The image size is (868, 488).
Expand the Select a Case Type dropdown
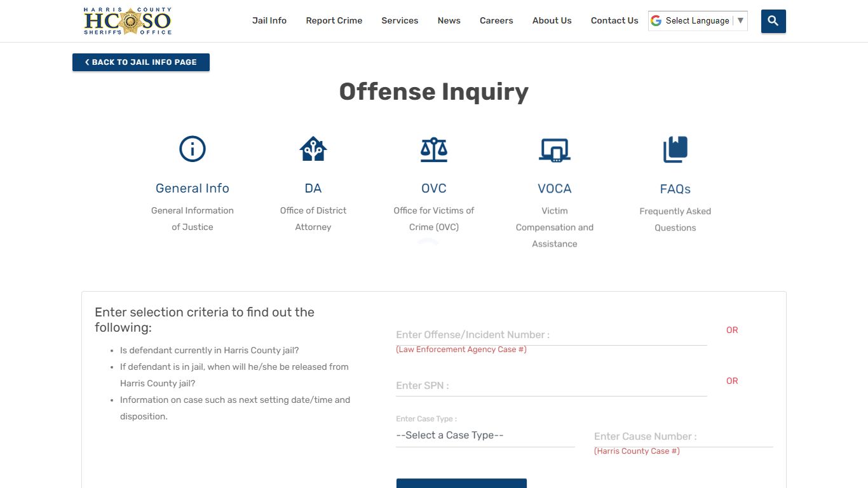click(x=485, y=435)
